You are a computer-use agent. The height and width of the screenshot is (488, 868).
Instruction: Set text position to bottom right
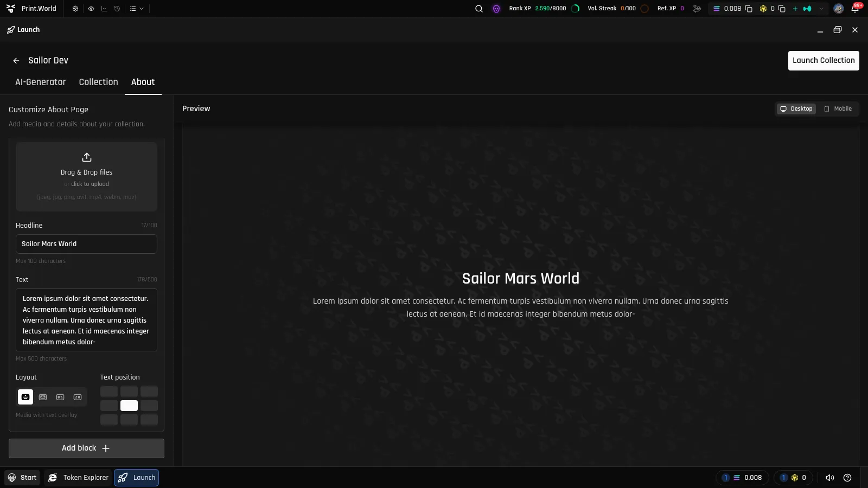(x=149, y=420)
